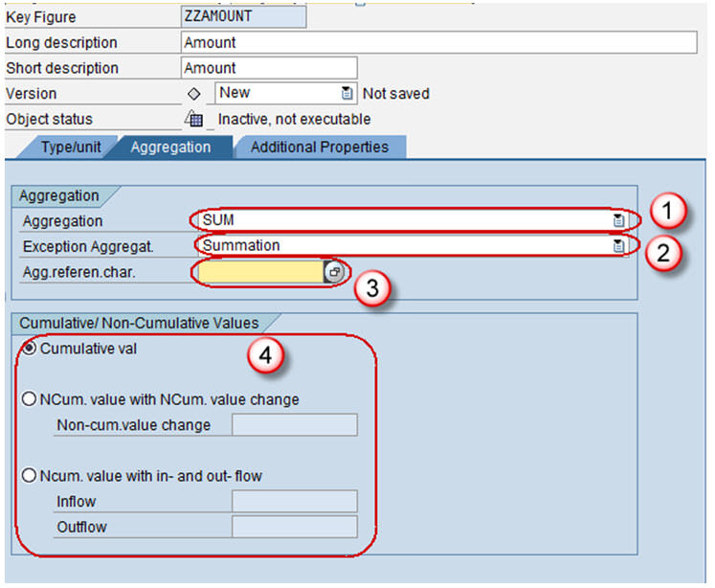Click the Short description input field
This screenshot has width=715, height=588.
coord(268,68)
